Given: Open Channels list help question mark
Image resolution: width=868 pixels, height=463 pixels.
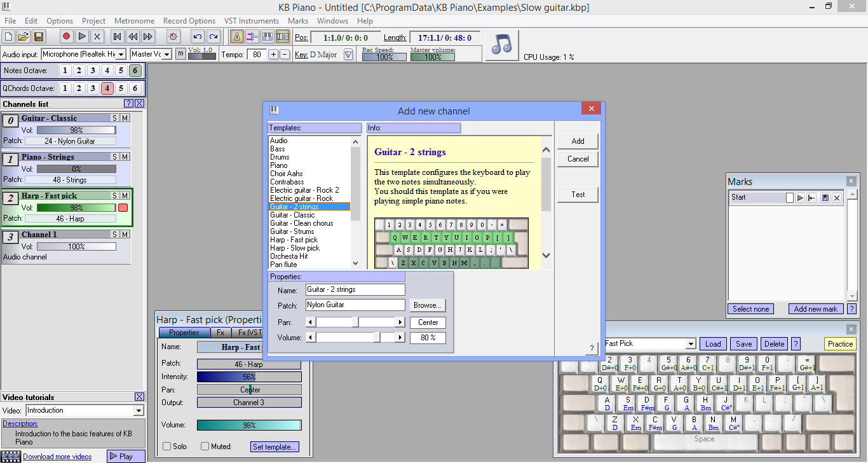Looking at the screenshot, I should [x=128, y=104].
